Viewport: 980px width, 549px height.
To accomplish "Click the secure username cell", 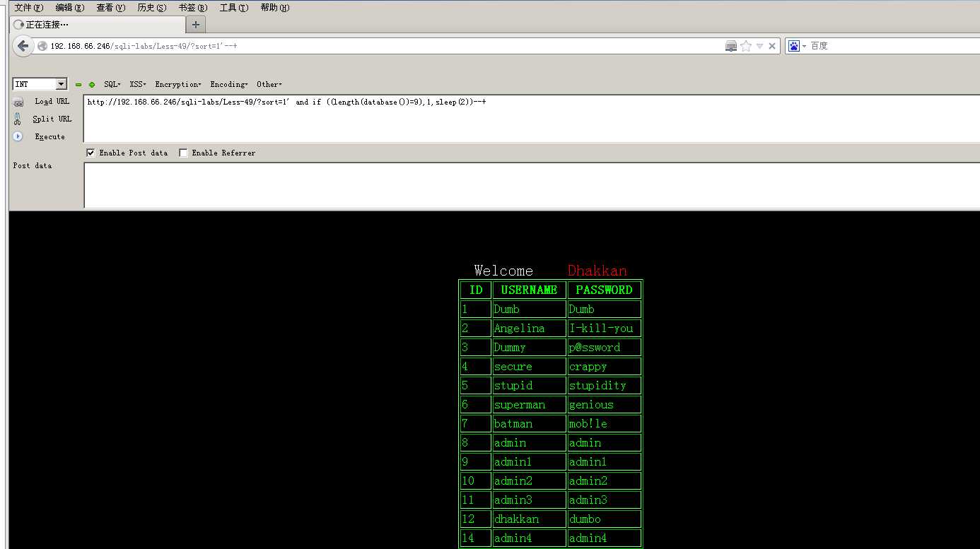I will [530, 367].
